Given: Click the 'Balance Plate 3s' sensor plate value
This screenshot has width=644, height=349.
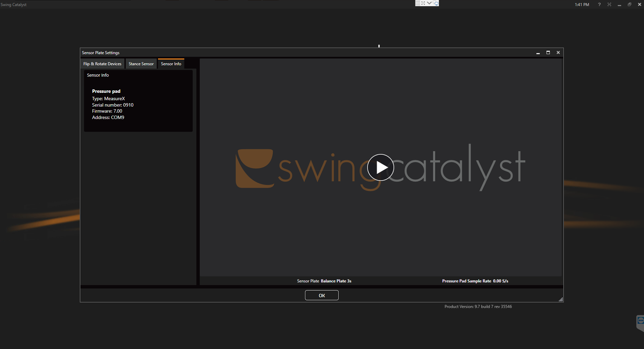Looking at the screenshot, I should coord(336,281).
